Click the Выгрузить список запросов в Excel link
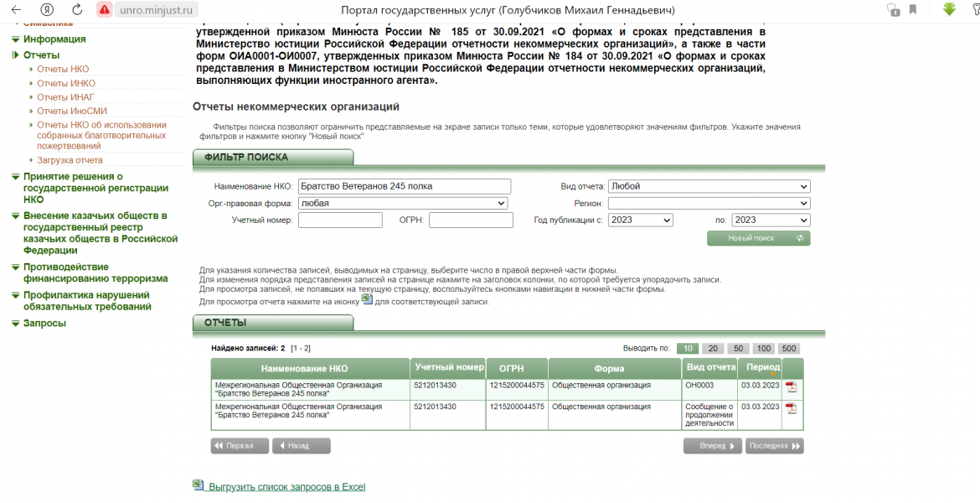This screenshot has width=980, height=503. click(286, 487)
